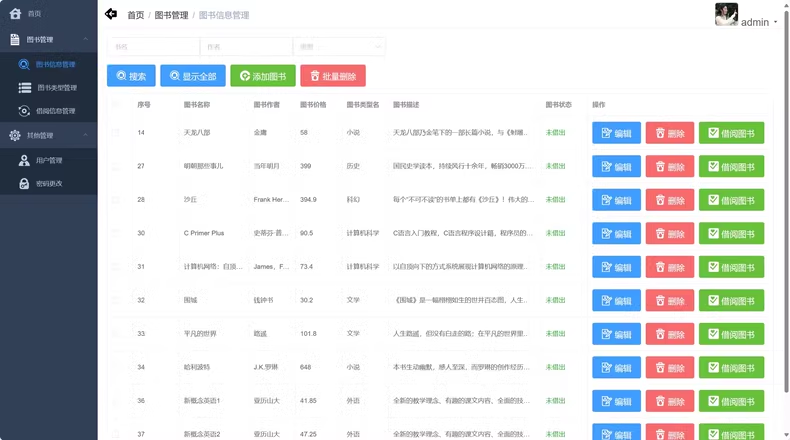Click borrow check icon for C Primer Plus
Screen dimensions: 790x440
click(713, 233)
